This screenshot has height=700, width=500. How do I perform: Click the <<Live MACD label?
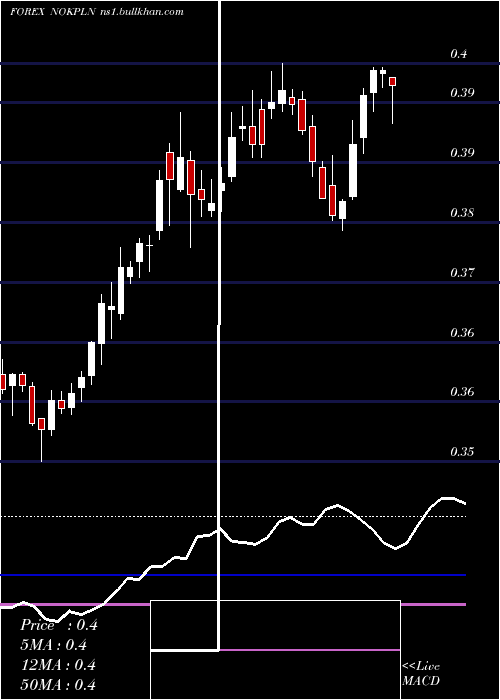click(421, 674)
